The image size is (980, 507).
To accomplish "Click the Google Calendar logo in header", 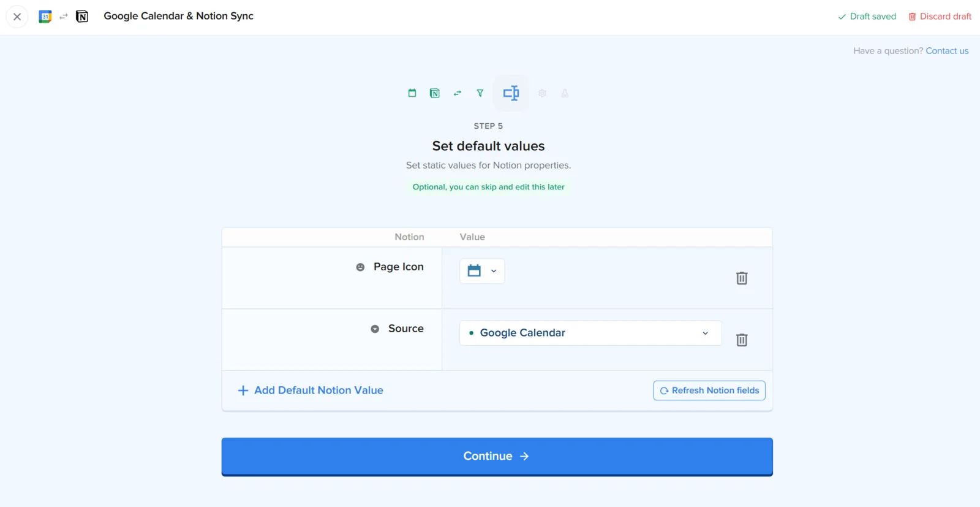I will coord(45,17).
